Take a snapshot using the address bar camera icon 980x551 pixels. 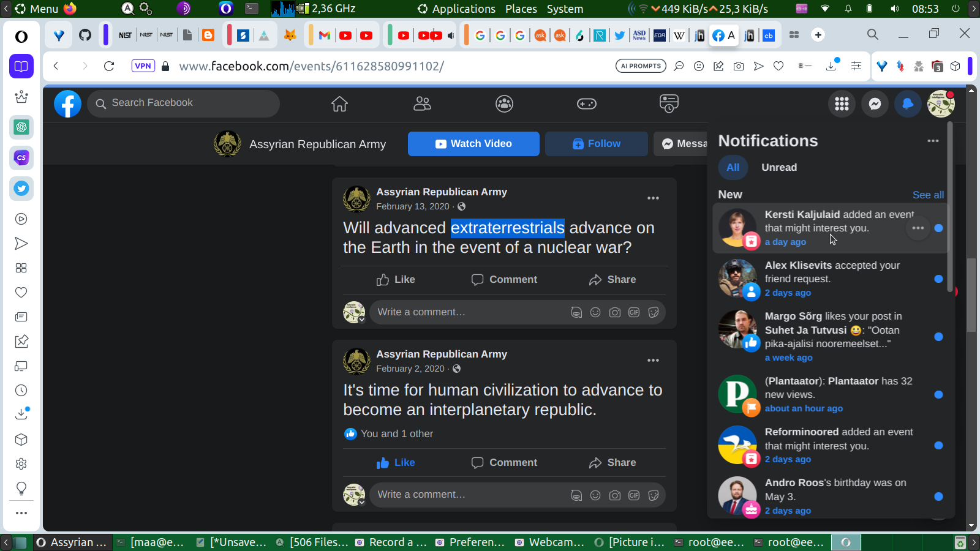[x=739, y=66]
